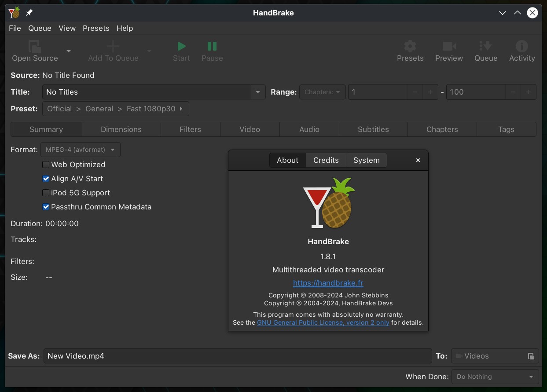Open the GNU General Public License link
Image resolution: width=547 pixels, height=392 pixels.
pyautogui.click(x=323, y=322)
